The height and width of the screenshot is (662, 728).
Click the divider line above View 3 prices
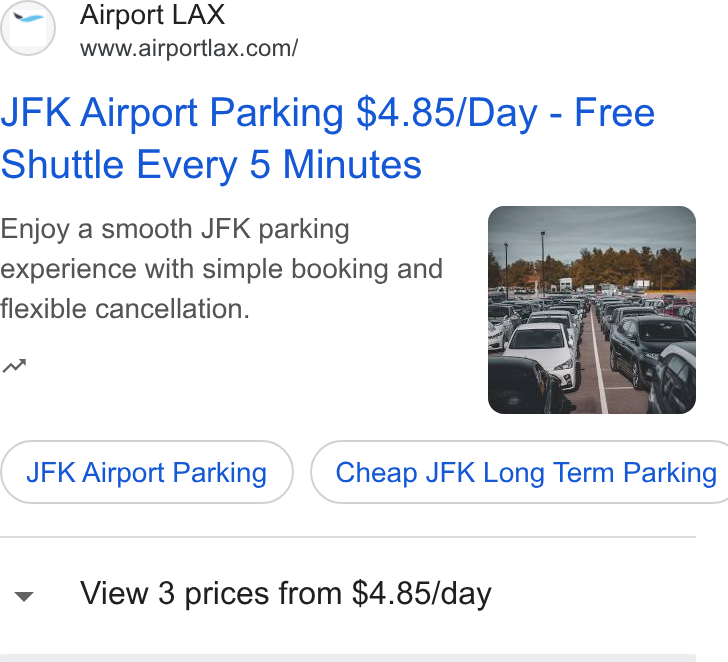click(x=348, y=537)
